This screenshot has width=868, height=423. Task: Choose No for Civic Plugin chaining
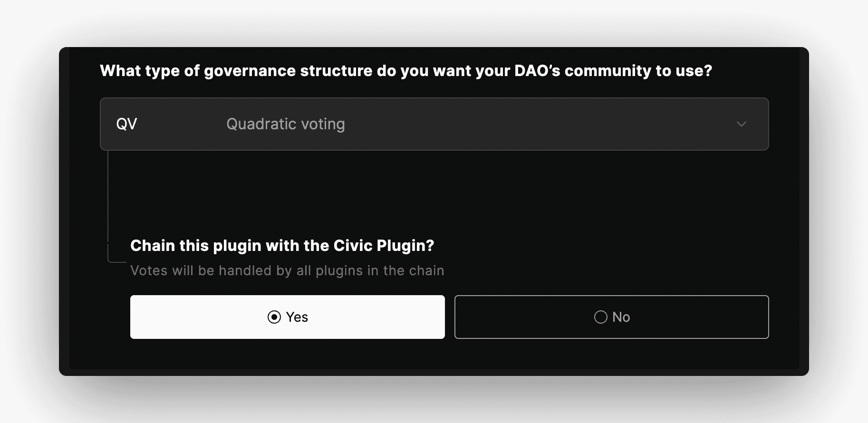[611, 317]
